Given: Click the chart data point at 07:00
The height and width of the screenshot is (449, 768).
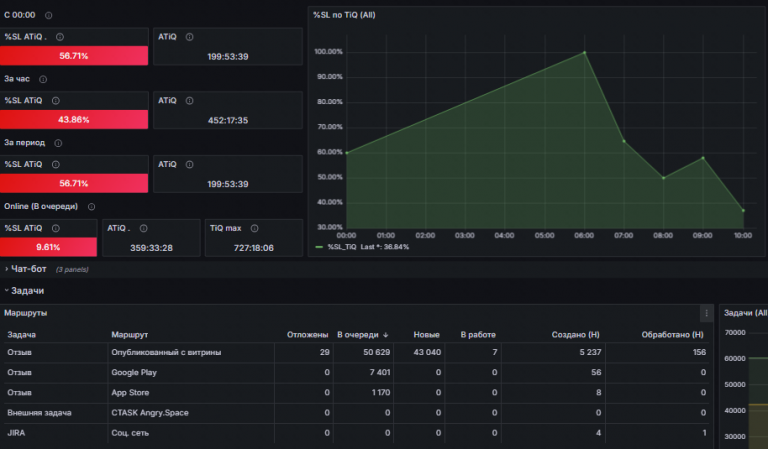Looking at the screenshot, I should 624,142.
